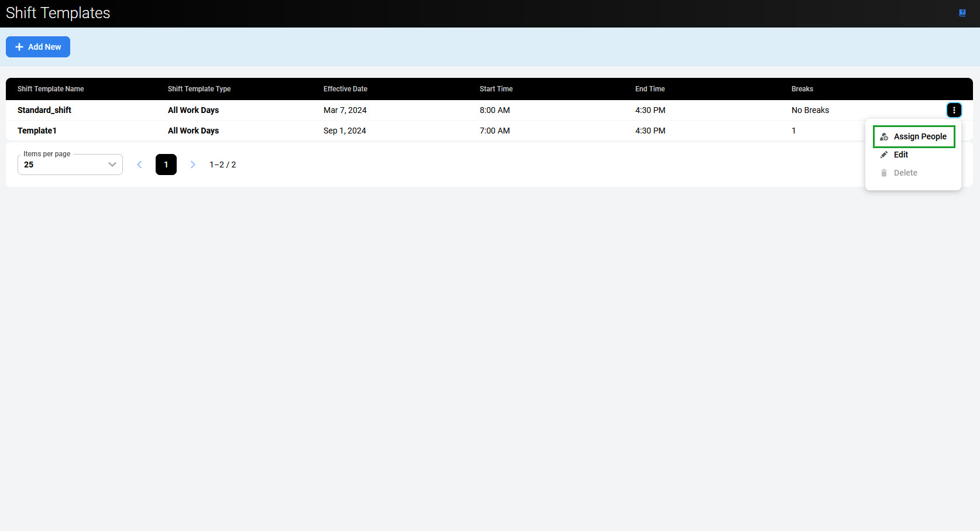This screenshot has width=980, height=531.
Task: Click the End Time column header
Action: pyautogui.click(x=649, y=89)
